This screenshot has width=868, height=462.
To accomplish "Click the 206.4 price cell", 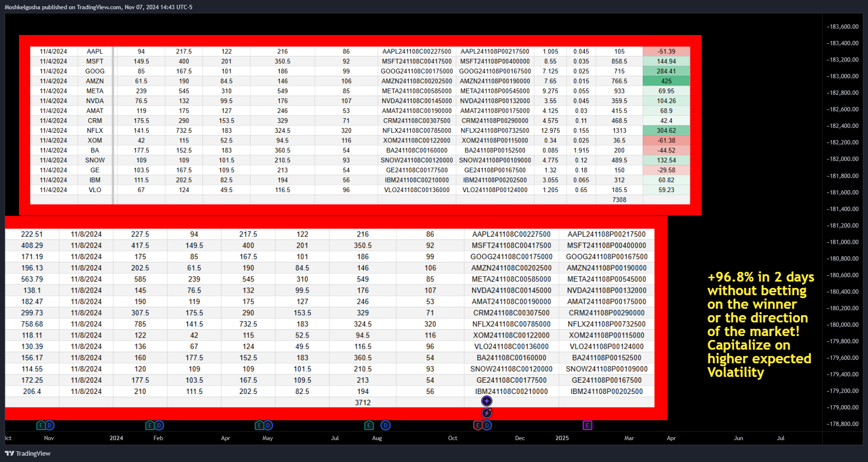I will point(32,391).
